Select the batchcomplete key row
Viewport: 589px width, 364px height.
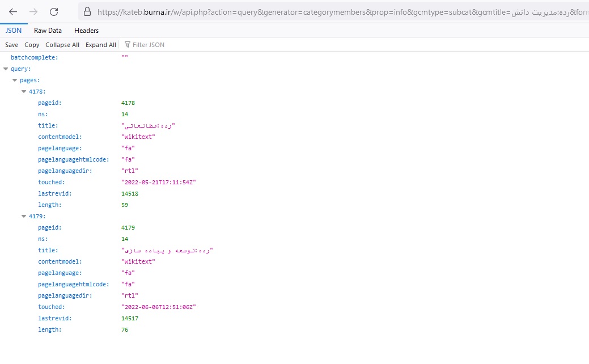(35, 58)
